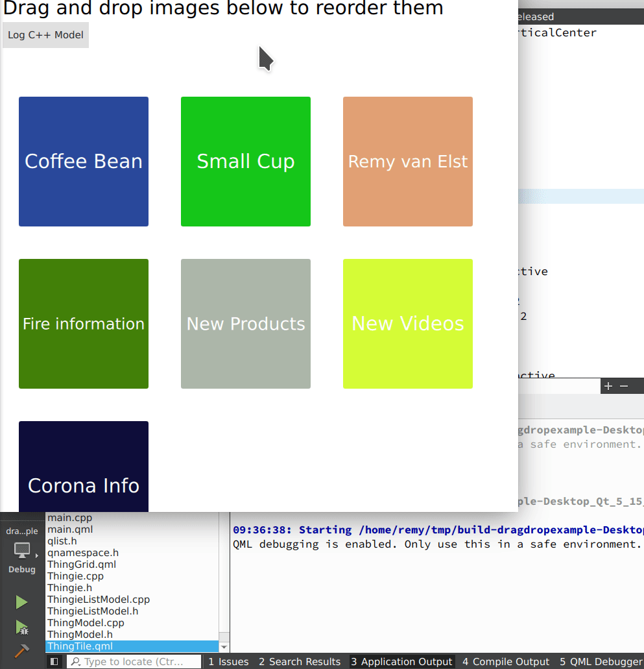Zoom out the output pane with minus
644x669 pixels.
pyautogui.click(x=624, y=386)
